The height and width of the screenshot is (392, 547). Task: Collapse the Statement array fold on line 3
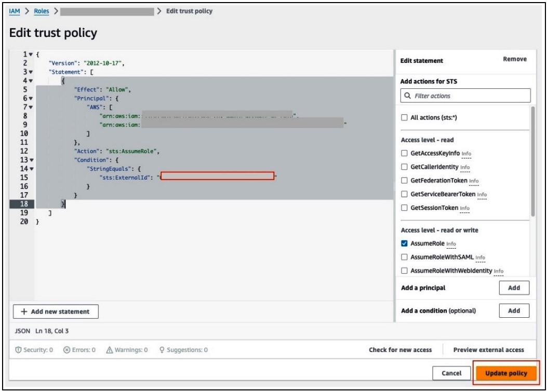click(x=31, y=72)
